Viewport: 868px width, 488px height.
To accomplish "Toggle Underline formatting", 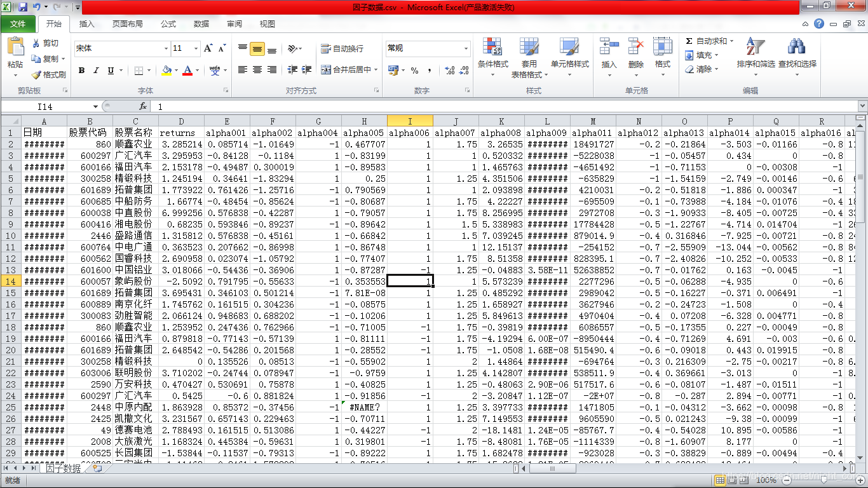I will click(x=111, y=71).
